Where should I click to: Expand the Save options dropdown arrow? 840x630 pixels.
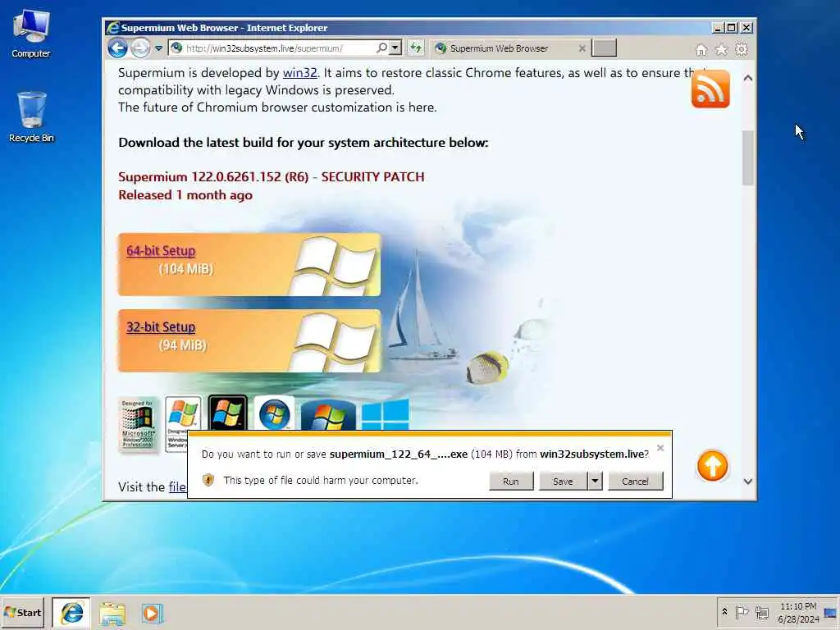[595, 481]
